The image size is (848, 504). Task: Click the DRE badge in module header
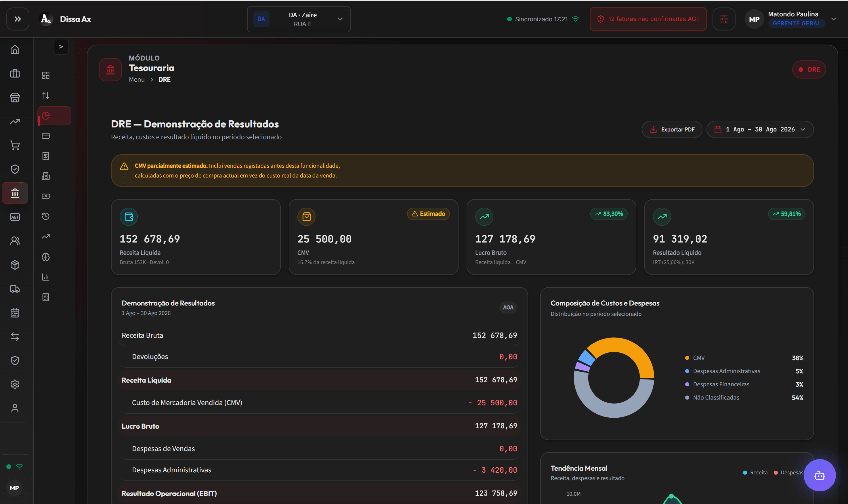pyautogui.click(x=809, y=70)
